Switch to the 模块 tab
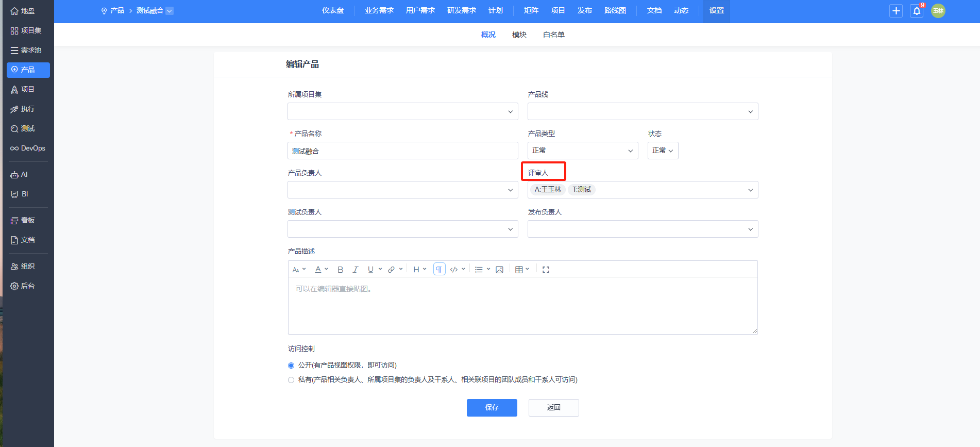The height and width of the screenshot is (447, 980). pyautogui.click(x=519, y=35)
